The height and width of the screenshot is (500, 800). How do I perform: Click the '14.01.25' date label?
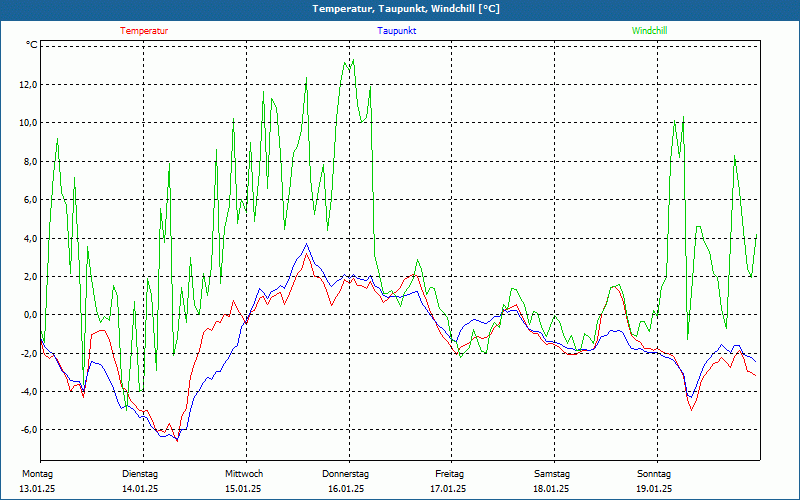(140, 489)
